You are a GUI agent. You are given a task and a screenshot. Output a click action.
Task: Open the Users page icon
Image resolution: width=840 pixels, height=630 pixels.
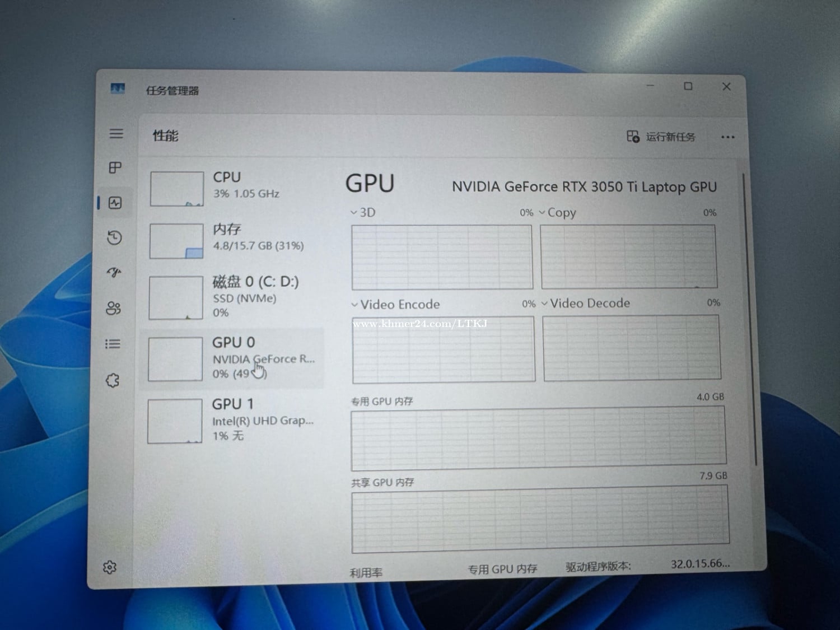114,308
